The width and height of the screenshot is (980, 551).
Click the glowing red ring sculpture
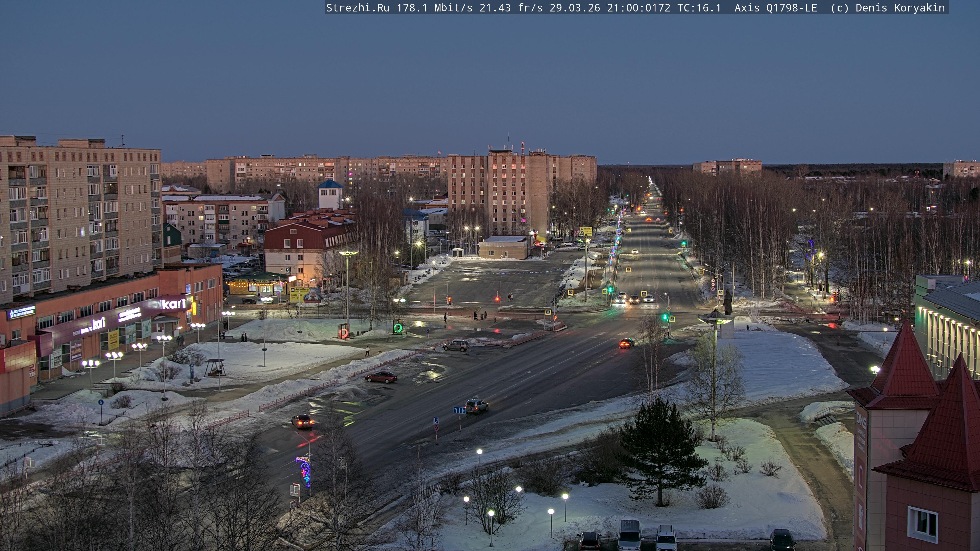[x=344, y=333]
